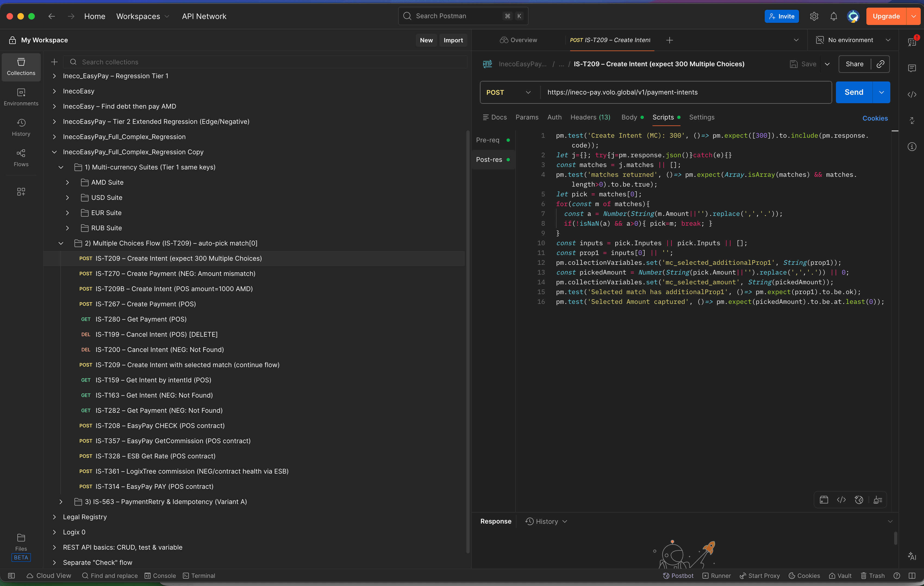Image resolution: width=924 pixels, height=586 pixels.
Task: Switch to the Settings tab
Action: (x=701, y=117)
